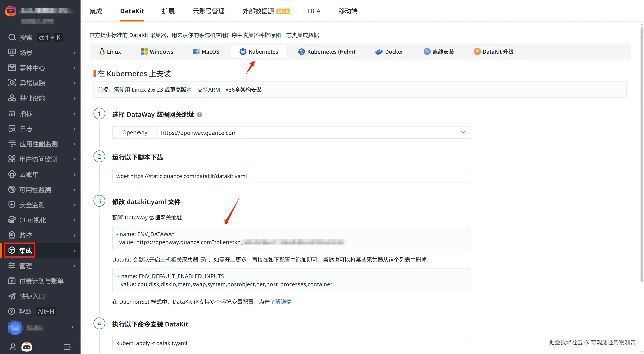The width and height of the screenshot is (644, 354).
Task: Expand the 场景 submenu arrow
Action: (74, 53)
